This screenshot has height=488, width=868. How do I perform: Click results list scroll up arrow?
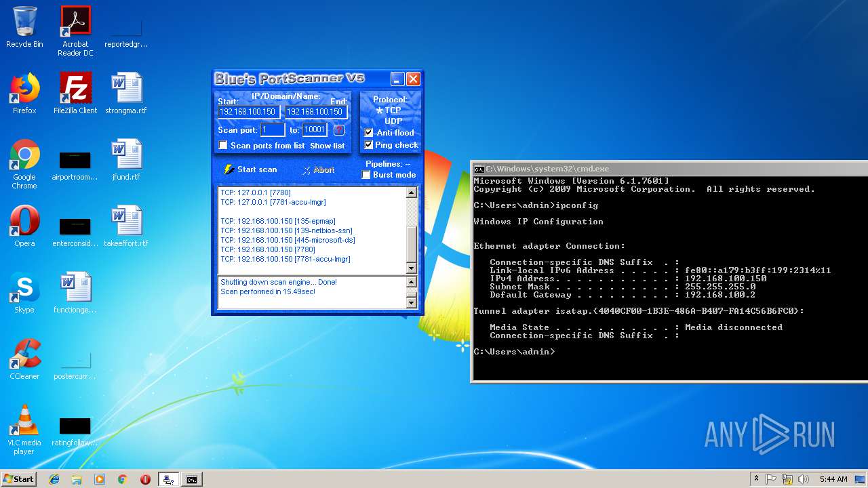(x=411, y=193)
